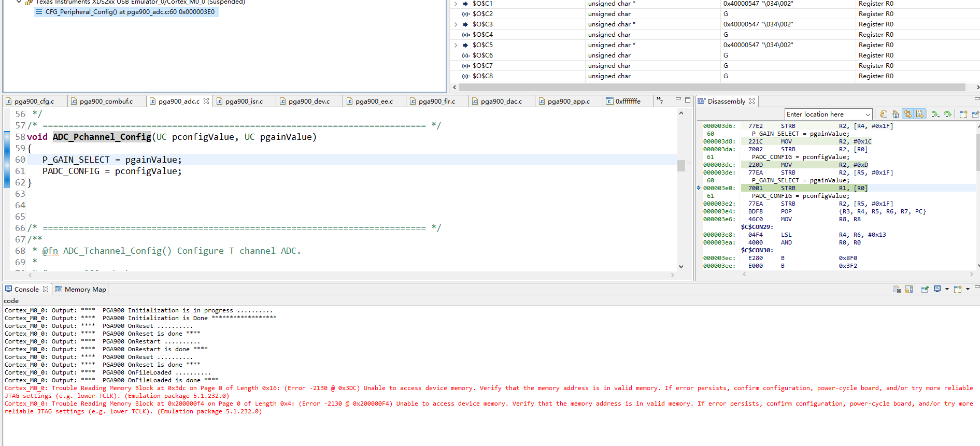Show the hidden editor tabs list
Viewport: 980px width, 446px height.
(x=659, y=100)
